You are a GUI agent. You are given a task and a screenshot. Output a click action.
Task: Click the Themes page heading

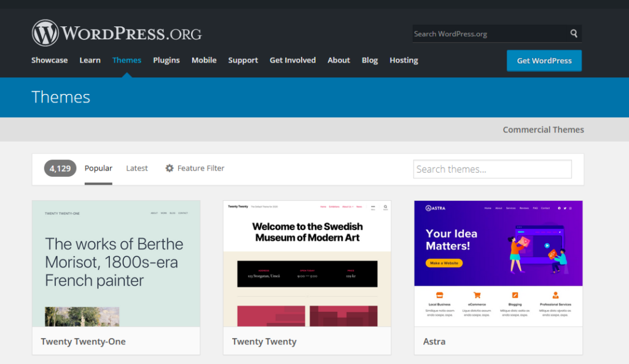(61, 97)
